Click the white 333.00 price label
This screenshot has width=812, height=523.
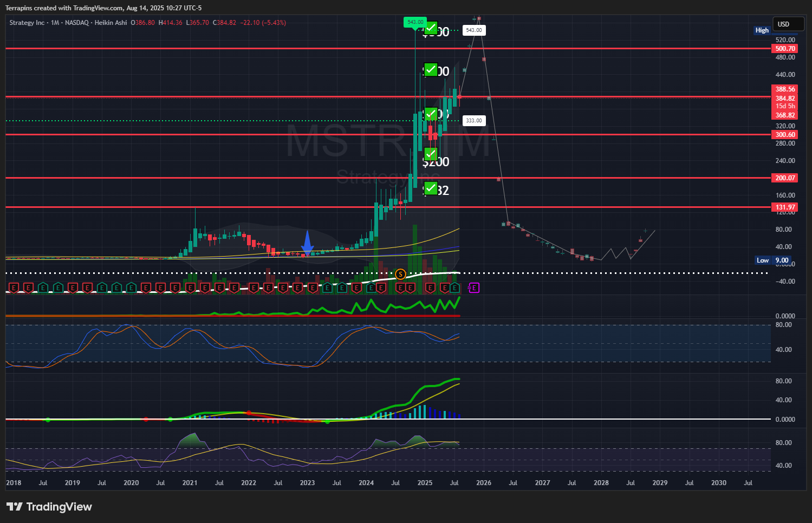pyautogui.click(x=474, y=121)
